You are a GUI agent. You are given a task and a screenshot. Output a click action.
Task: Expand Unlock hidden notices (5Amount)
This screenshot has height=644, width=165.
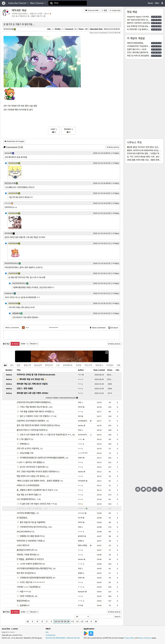point(62,398)
